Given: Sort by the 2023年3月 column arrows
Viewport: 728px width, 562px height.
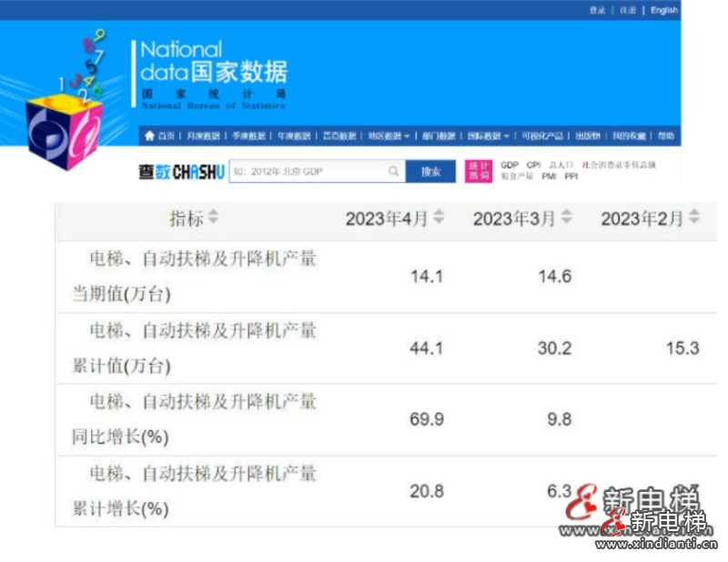Looking at the screenshot, I should click(x=566, y=217).
